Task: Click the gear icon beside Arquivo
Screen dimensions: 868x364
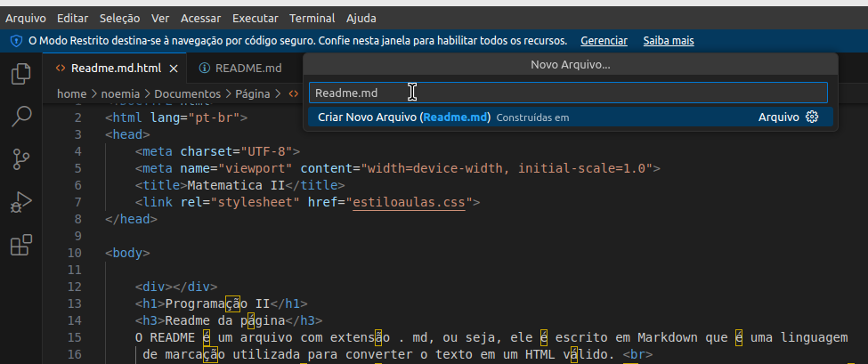Action: pyautogui.click(x=812, y=117)
